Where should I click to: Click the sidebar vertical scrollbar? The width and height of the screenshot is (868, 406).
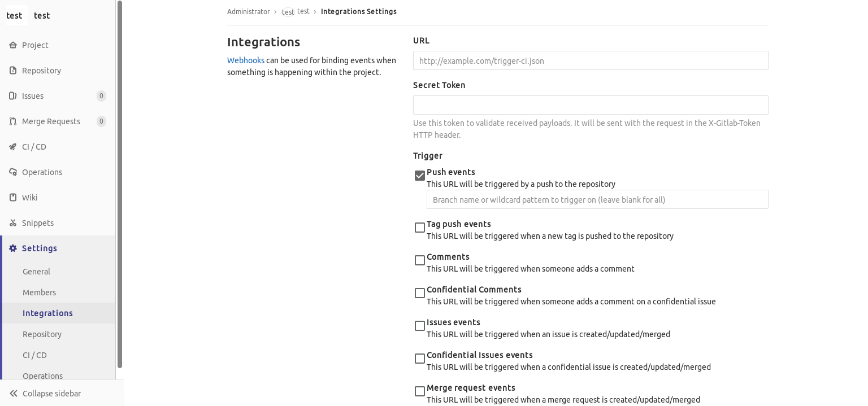point(120,184)
